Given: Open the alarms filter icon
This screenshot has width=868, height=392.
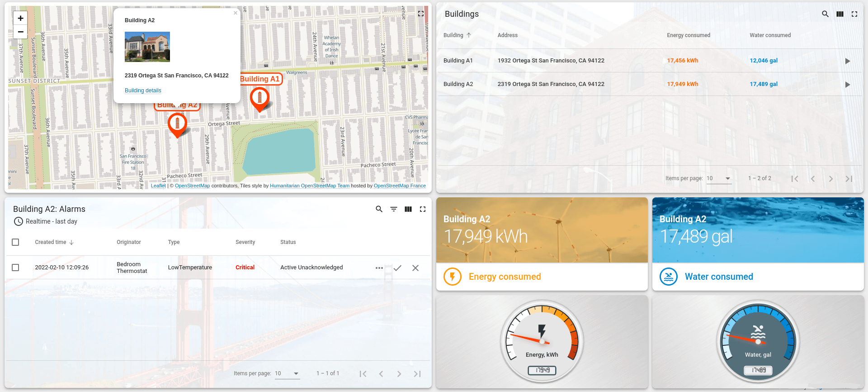Looking at the screenshot, I should tap(394, 209).
